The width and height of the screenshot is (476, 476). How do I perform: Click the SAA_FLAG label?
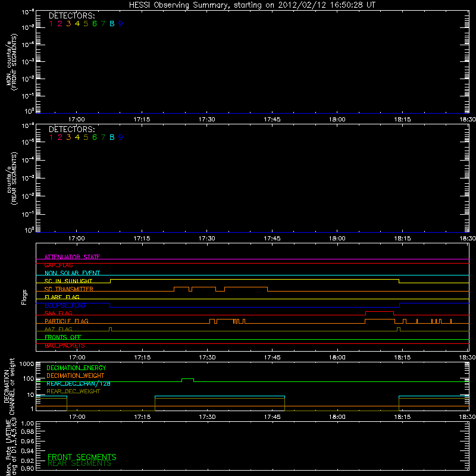(x=58, y=313)
